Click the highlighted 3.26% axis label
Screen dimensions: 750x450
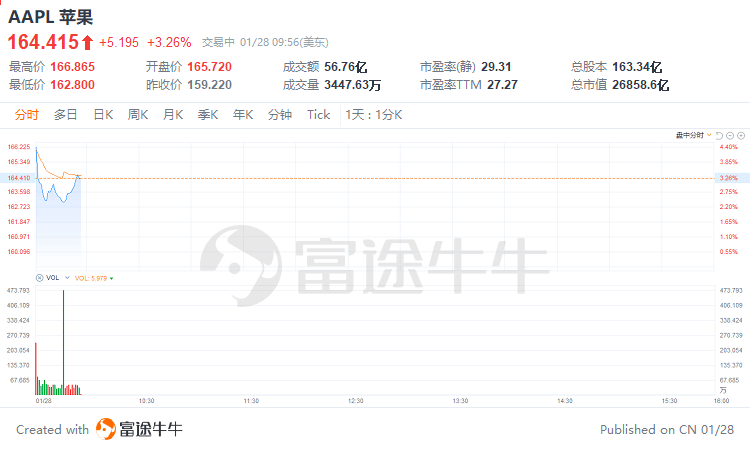728,178
